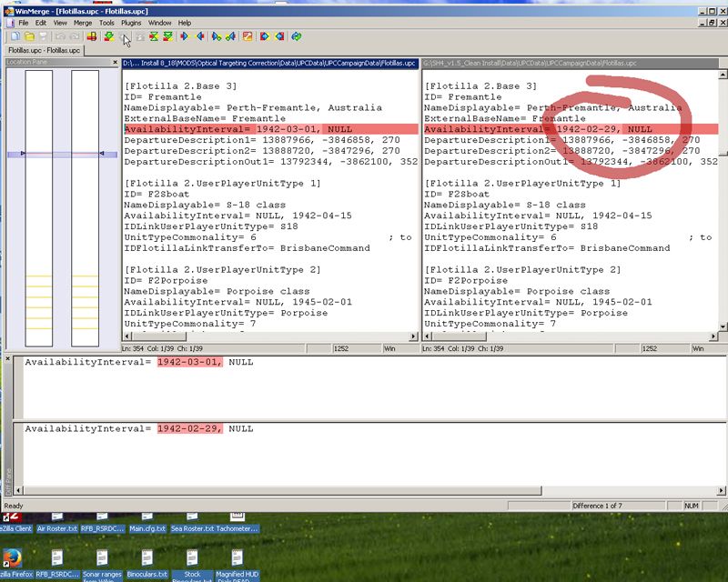Click Binoculars.txt desktop file
Image resolution: width=728 pixels, height=582 pixels.
[147, 564]
